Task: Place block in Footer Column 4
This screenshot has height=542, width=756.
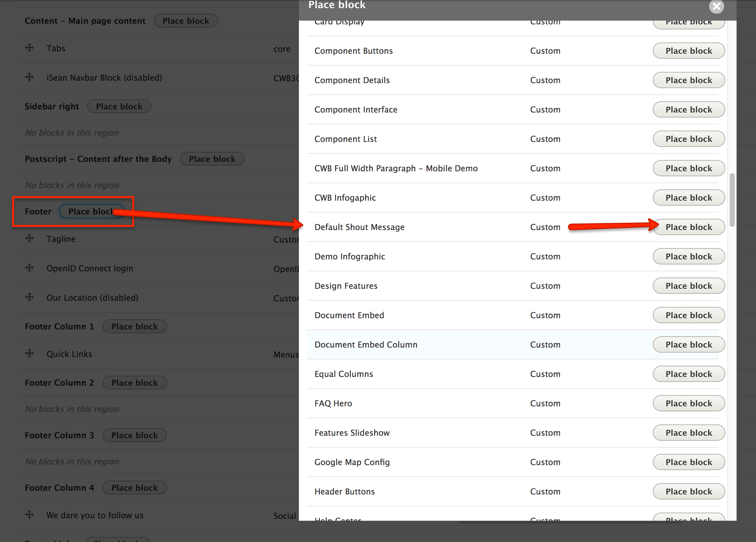Action: point(134,488)
